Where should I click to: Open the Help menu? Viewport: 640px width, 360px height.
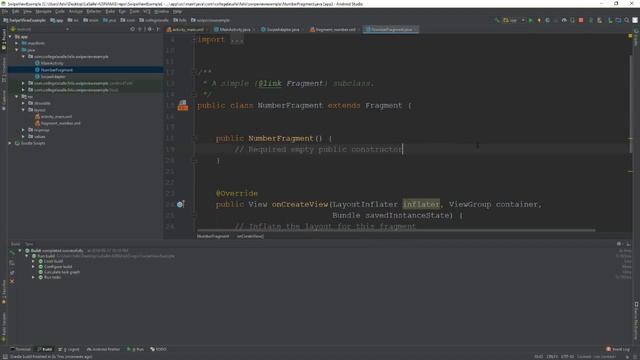click(x=177, y=12)
